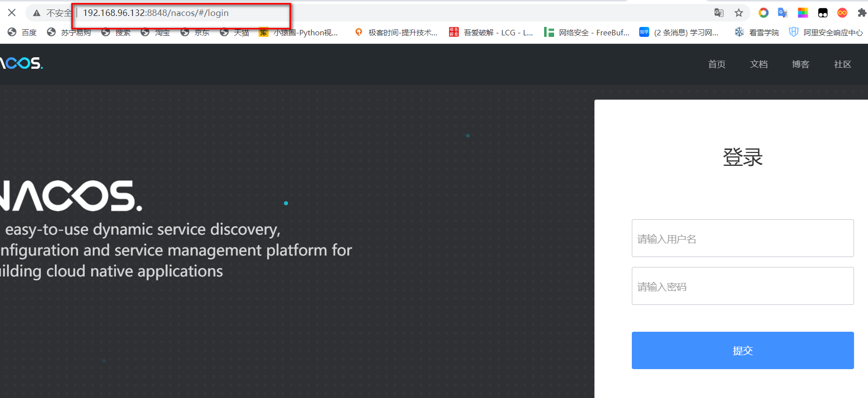The height and width of the screenshot is (398, 868).
Task: Open the 淘宝 bookmark
Action: tap(155, 32)
